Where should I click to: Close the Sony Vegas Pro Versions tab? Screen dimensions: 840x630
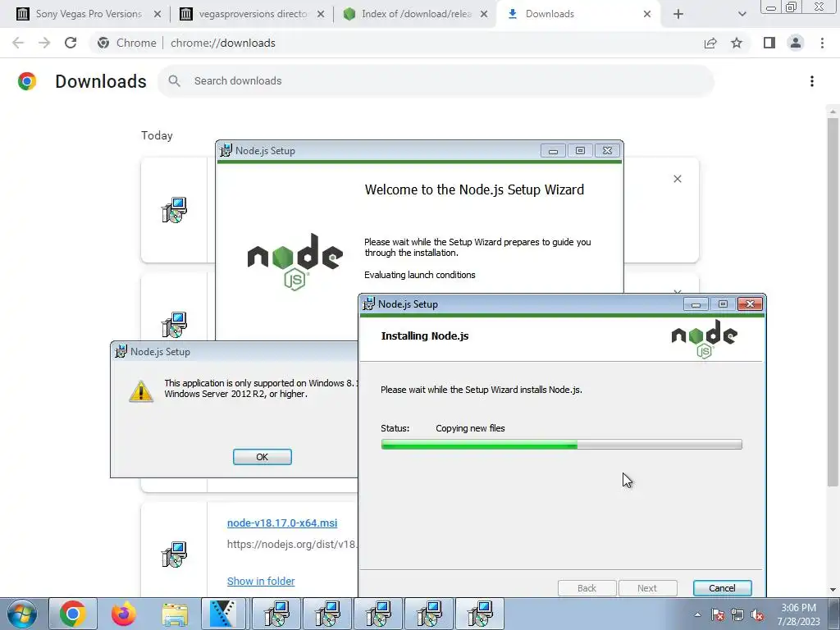[x=157, y=15]
